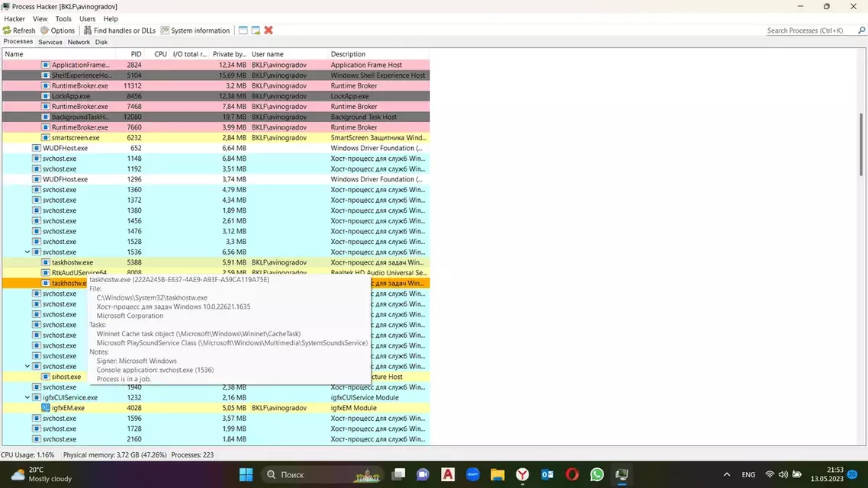Sort by the CPU column header
Viewport: 868px width, 488px height.
click(156, 54)
